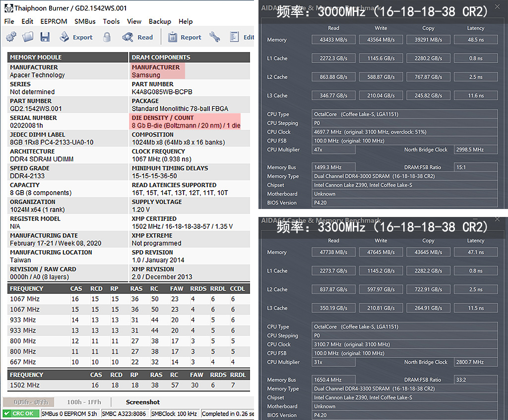Switch to the 100h - 1FFh tab

tap(84, 402)
